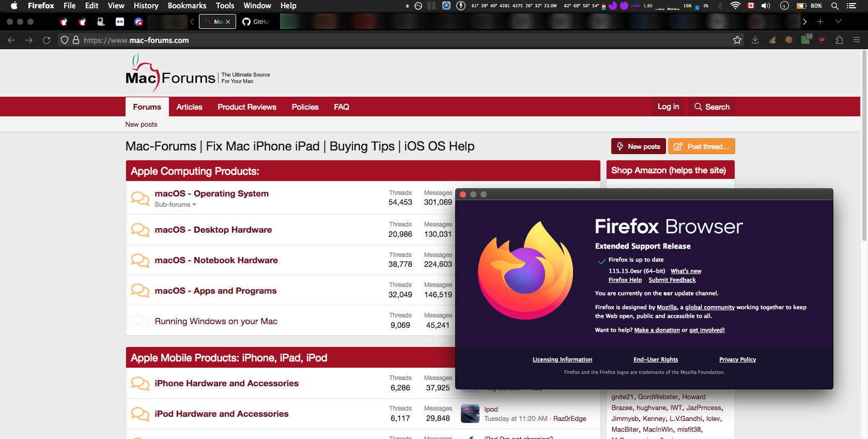Screen dimensions: 868x439
Task: Open the Wi-Fi status menu
Action: pyautogui.click(x=735, y=6)
